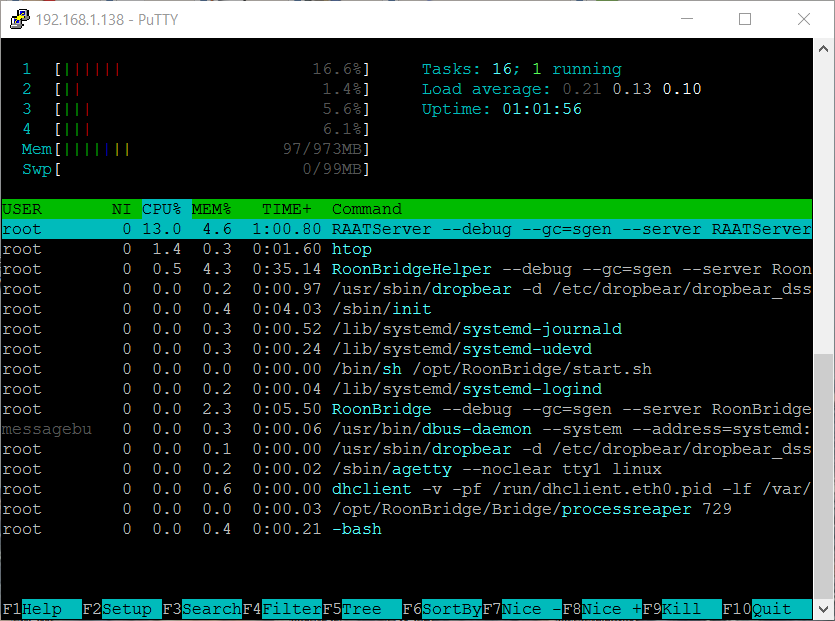Click F3 Search in footer bar
This screenshot has width=835, height=621.
tap(202, 609)
